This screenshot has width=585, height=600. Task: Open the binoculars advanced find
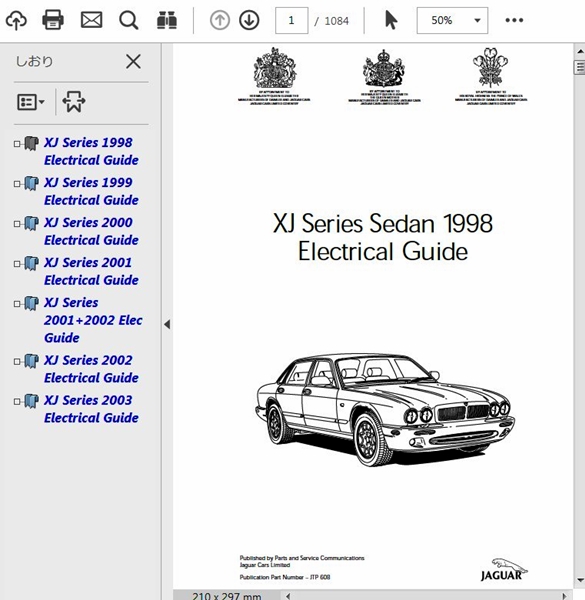pos(167,20)
